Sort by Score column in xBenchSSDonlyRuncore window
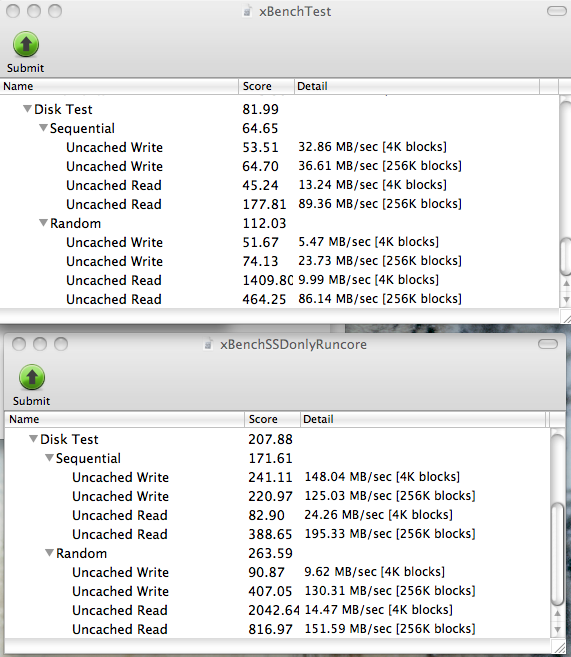 coord(272,419)
